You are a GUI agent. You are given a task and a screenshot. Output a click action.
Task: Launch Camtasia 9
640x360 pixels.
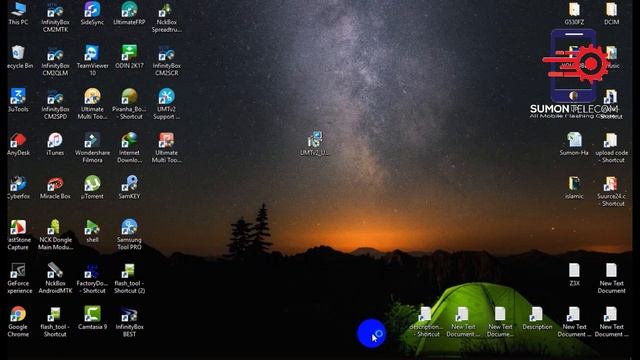(x=92, y=318)
